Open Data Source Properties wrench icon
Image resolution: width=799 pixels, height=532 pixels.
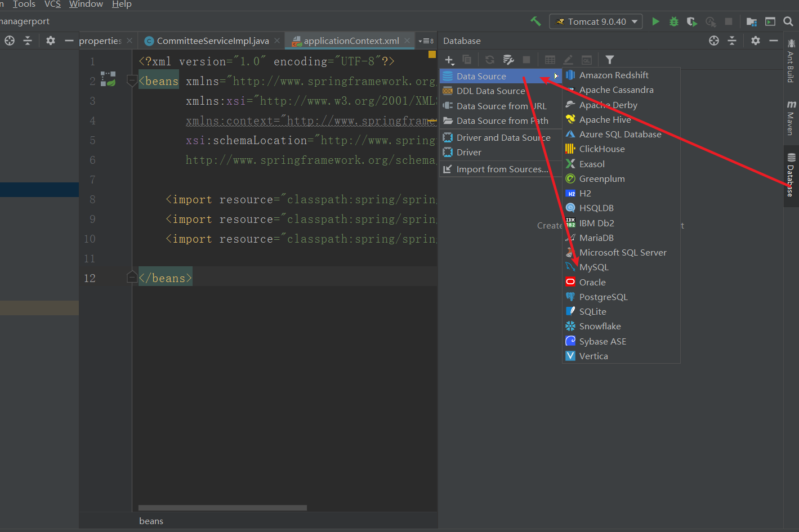[508, 60]
